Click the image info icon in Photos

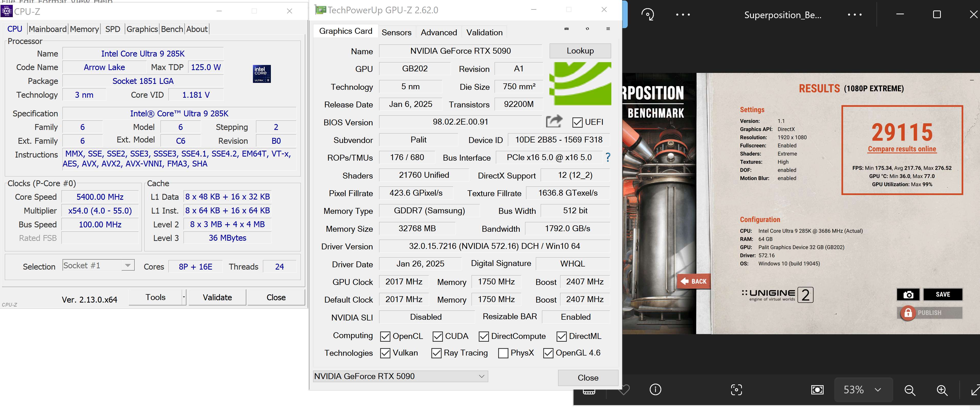point(655,390)
